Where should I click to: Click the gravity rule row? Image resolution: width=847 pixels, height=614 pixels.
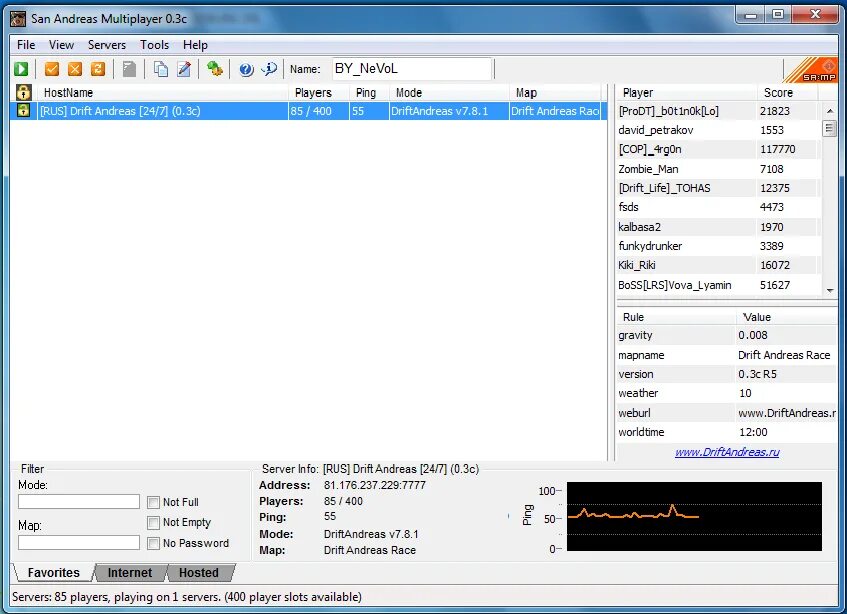point(727,335)
